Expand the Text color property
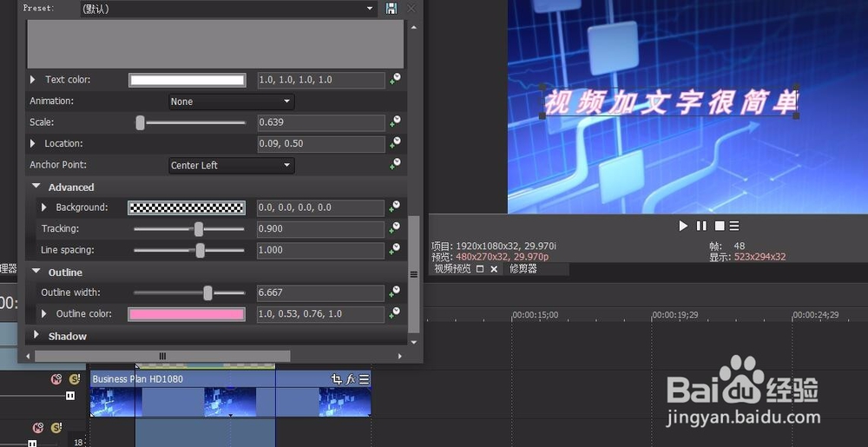The height and width of the screenshot is (447, 868). 33,80
